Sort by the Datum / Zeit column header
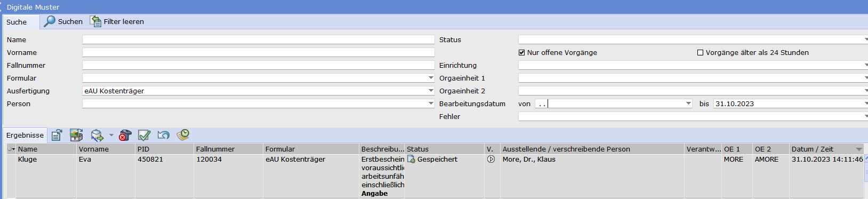The image size is (868, 199). coord(826,149)
